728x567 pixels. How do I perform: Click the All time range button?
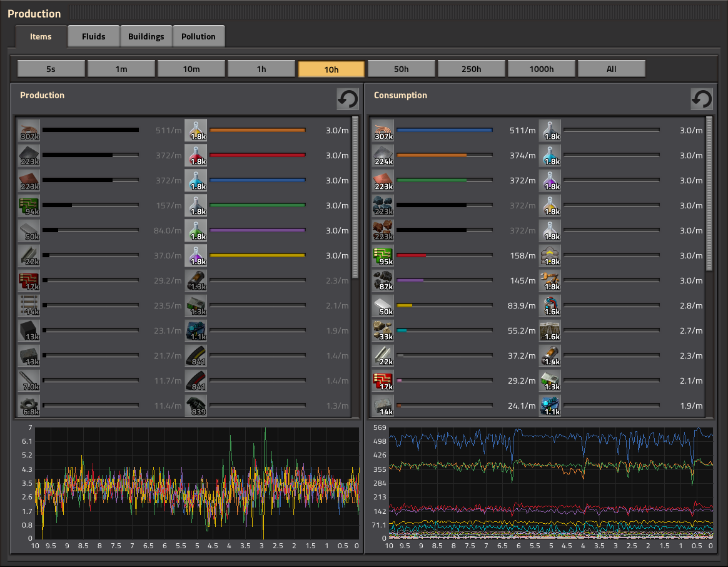[x=611, y=69]
